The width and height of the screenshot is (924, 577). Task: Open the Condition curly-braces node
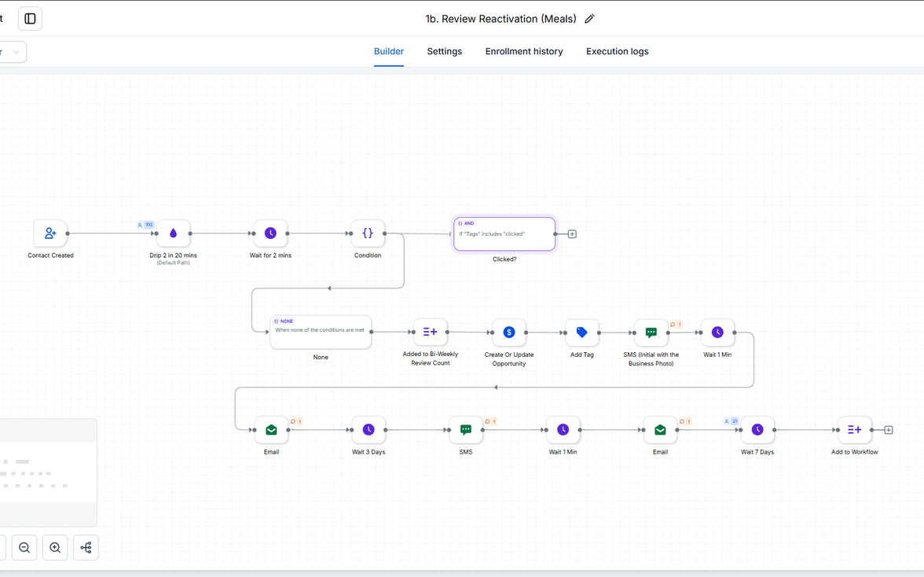(368, 233)
